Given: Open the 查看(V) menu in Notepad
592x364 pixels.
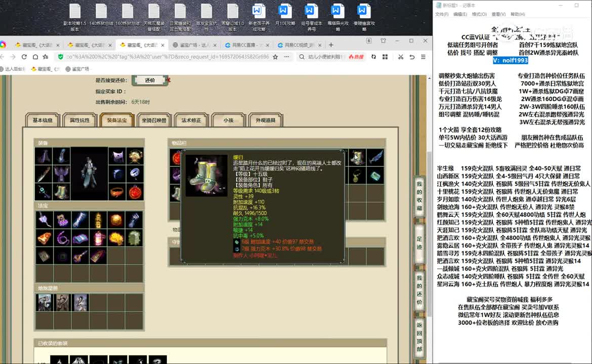Looking at the screenshot, I should click(x=498, y=14).
